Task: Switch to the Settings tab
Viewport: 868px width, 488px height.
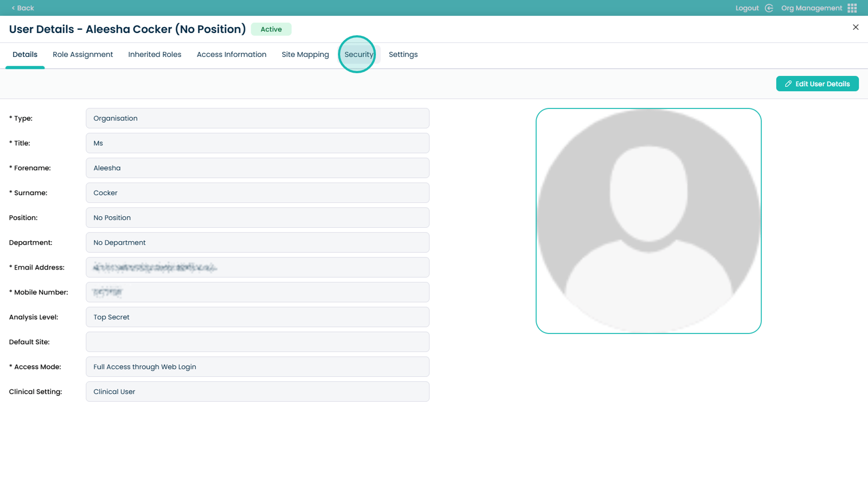Action: (x=403, y=55)
